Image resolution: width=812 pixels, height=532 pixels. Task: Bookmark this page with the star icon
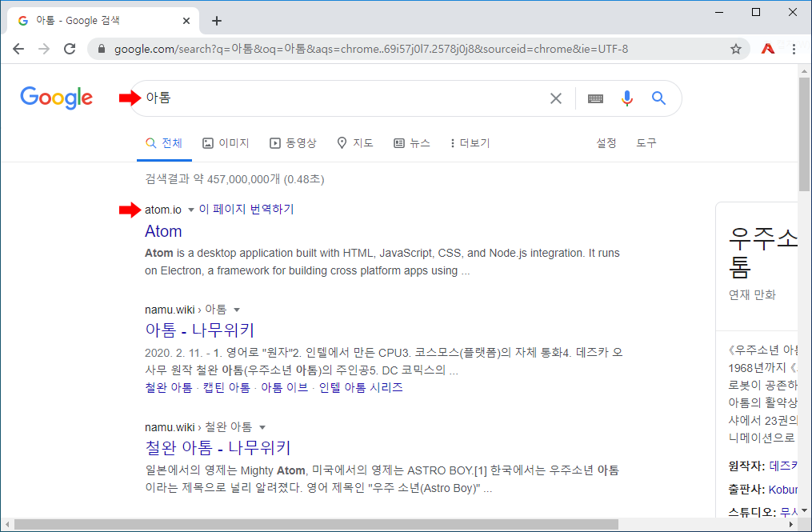click(735, 50)
